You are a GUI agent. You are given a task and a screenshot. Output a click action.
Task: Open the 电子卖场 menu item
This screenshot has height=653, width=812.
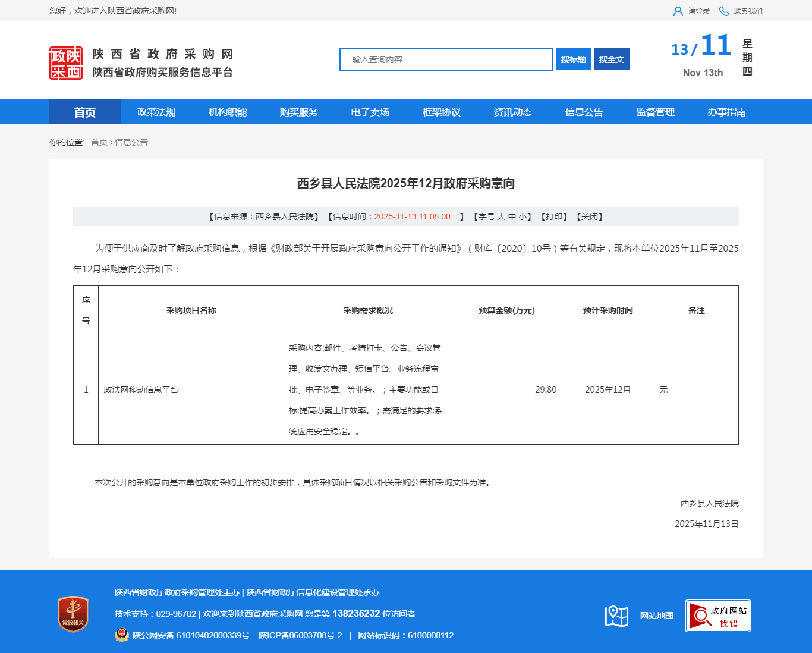(x=370, y=112)
